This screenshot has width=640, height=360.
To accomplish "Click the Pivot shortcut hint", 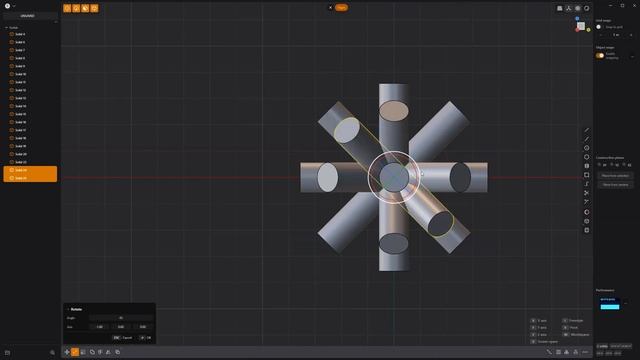I will 571,328.
